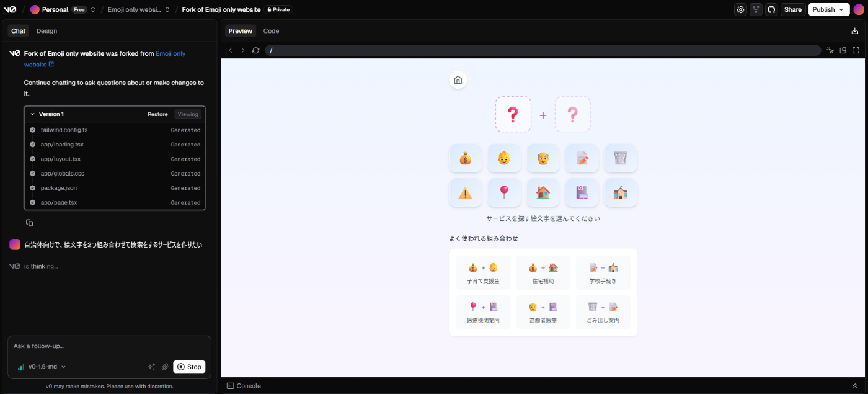Click the prompt enhance sparkle icon

coord(151,367)
